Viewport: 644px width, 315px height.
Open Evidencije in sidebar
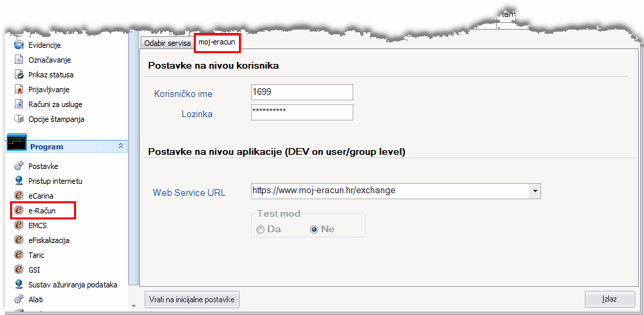[44, 45]
